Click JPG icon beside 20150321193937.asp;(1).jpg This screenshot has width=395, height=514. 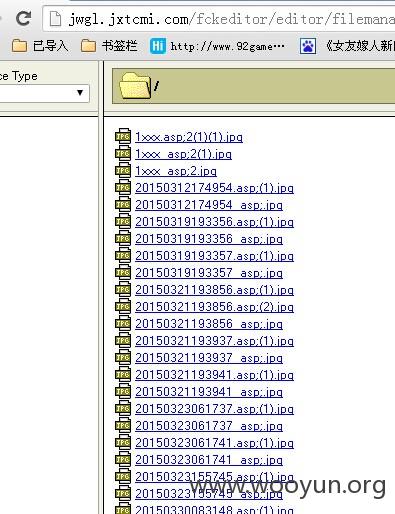click(123, 340)
